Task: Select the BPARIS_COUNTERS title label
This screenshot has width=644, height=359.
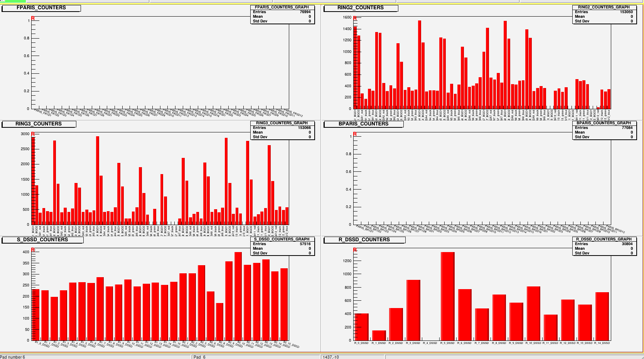Action: pos(363,124)
